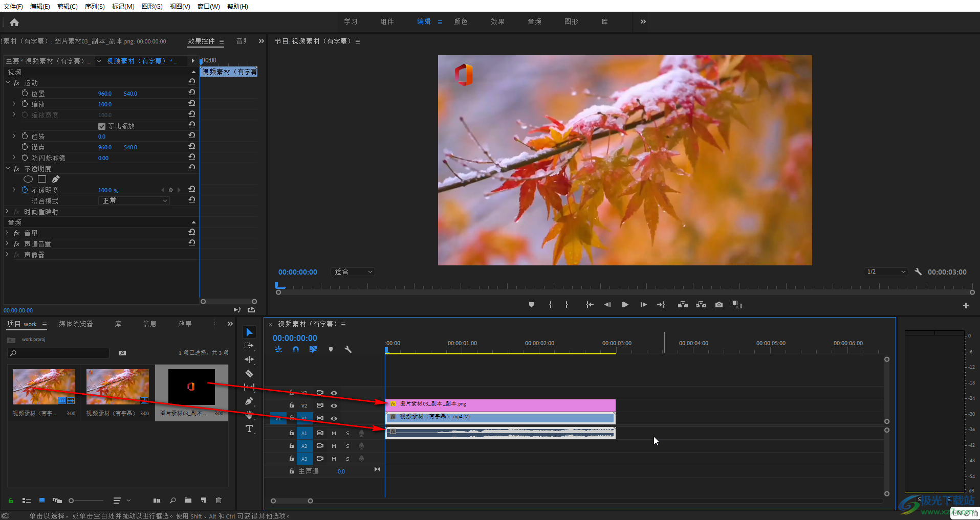
Task: Reset 位置 position parameter
Action: coord(191,93)
